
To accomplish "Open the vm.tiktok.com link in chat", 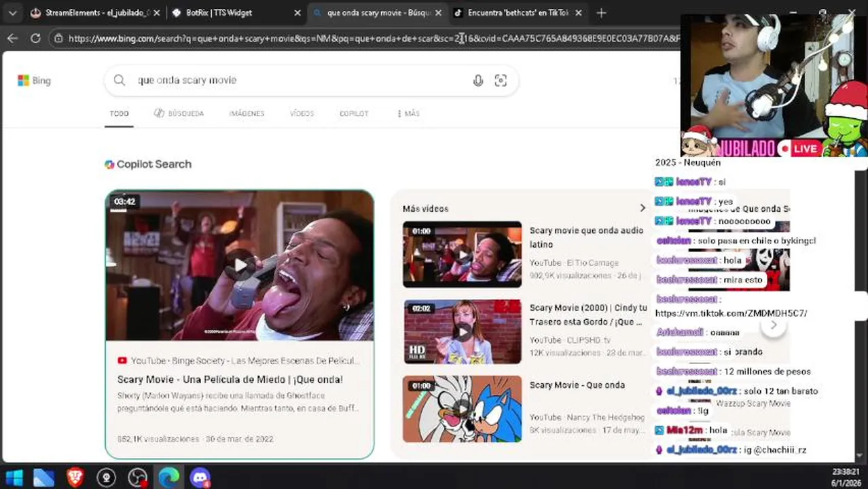I will click(x=731, y=313).
